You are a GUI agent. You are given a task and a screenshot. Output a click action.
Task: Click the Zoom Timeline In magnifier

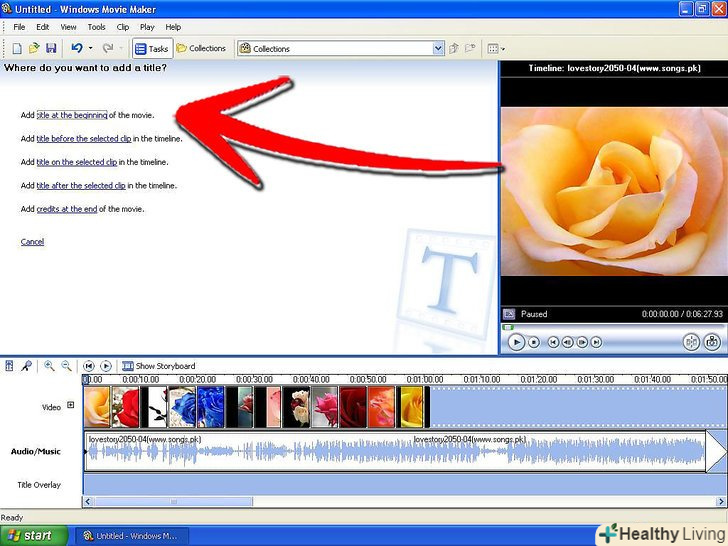pyautogui.click(x=49, y=366)
